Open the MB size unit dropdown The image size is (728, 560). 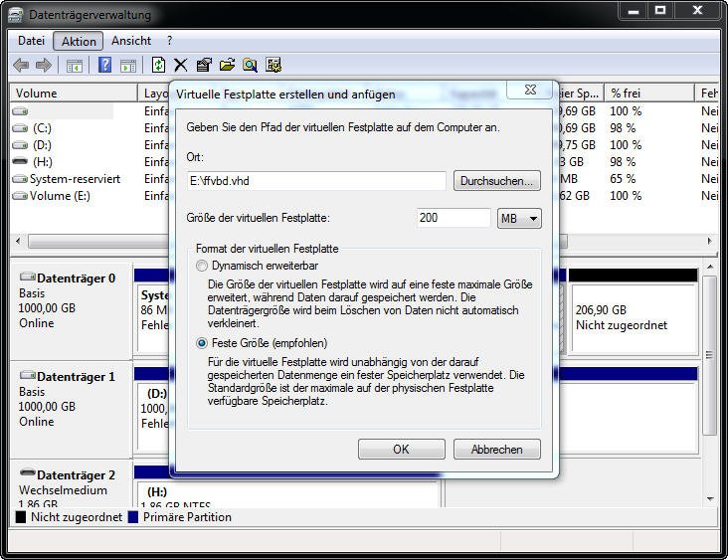click(x=519, y=218)
